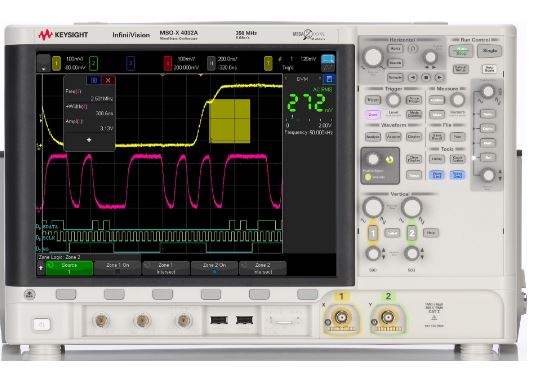Toggle the blue Wave Gen1 key

tap(437, 175)
